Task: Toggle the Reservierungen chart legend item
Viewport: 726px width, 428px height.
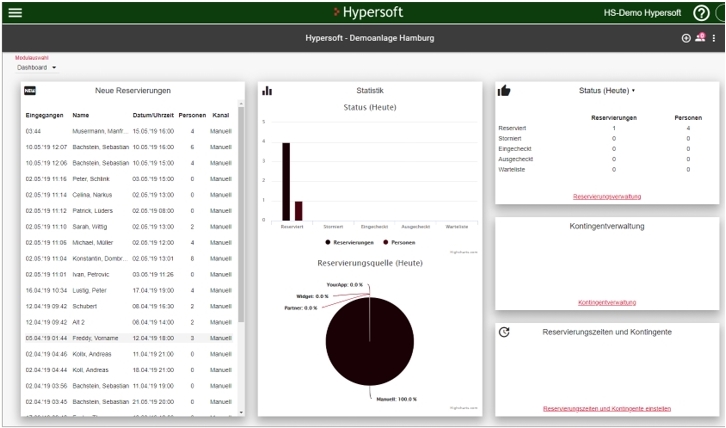Action: coord(348,242)
